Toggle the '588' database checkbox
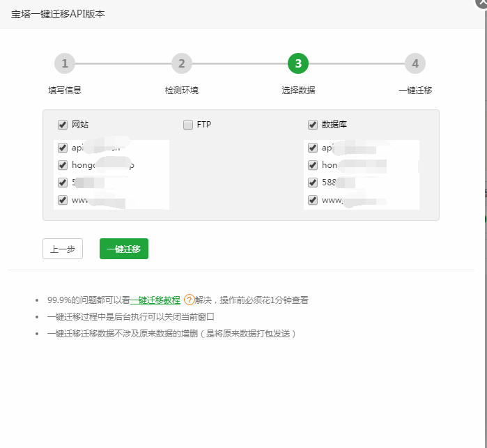 (313, 183)
